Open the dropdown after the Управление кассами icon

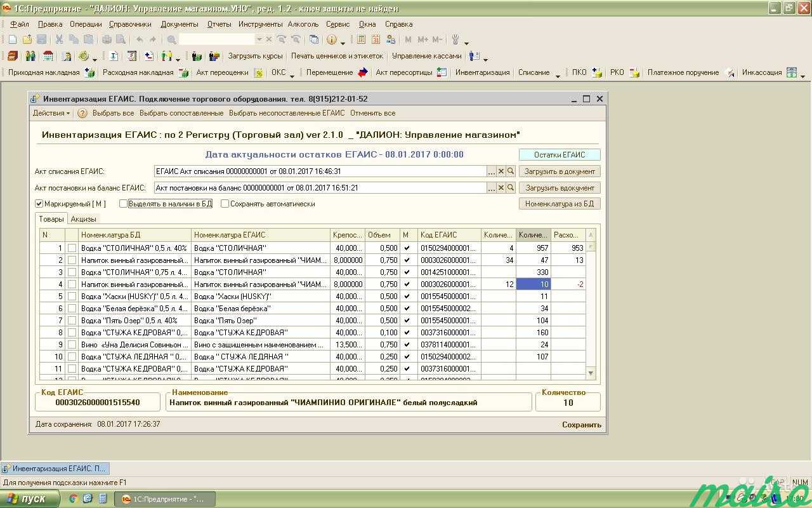[485, 58]
